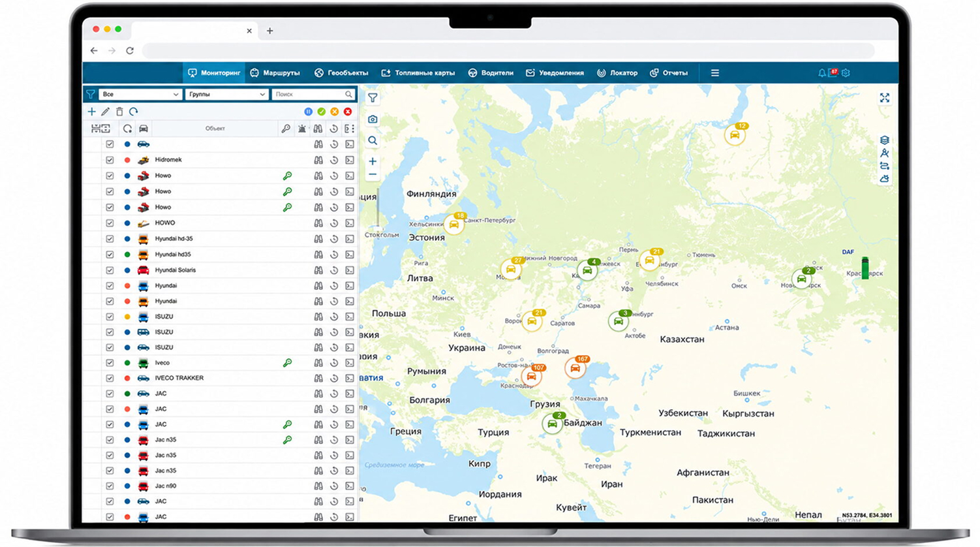
Task: Open the Маршруты tab
Action: coord(275,73)
